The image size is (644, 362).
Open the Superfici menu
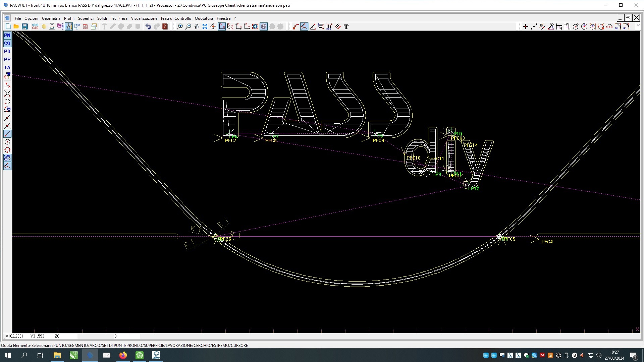pos(86,18)
